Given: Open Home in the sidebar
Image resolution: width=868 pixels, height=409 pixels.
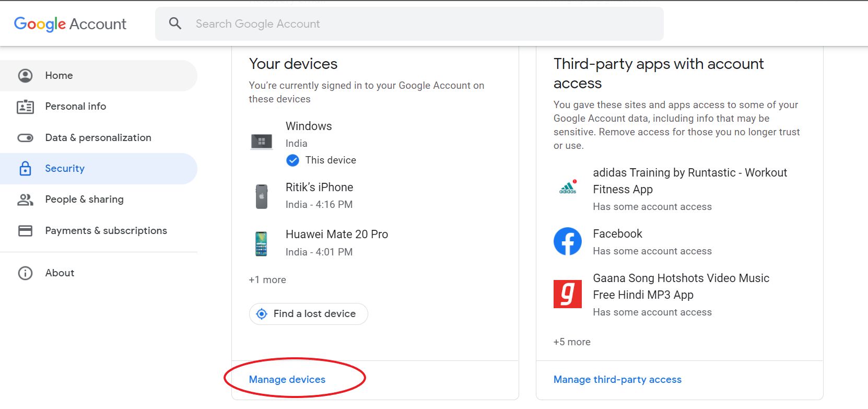Looking at the screenshot, I should [x=98, y=76].
